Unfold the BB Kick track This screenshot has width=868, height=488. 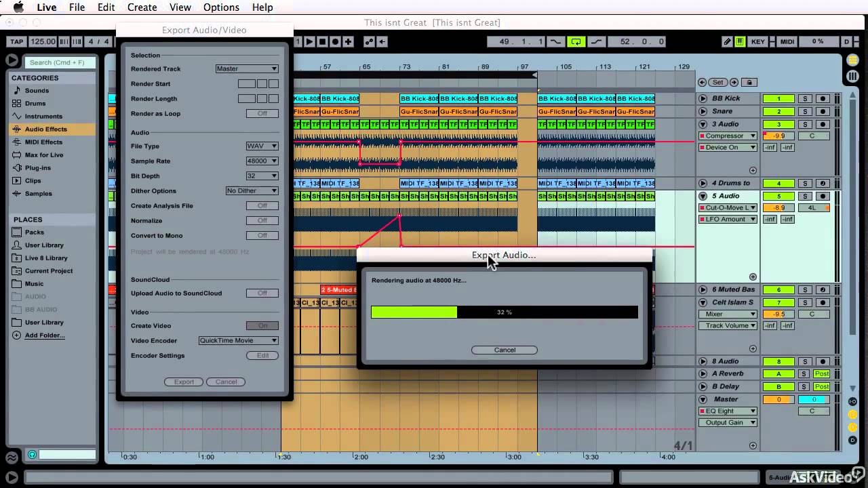coord(703,99)
